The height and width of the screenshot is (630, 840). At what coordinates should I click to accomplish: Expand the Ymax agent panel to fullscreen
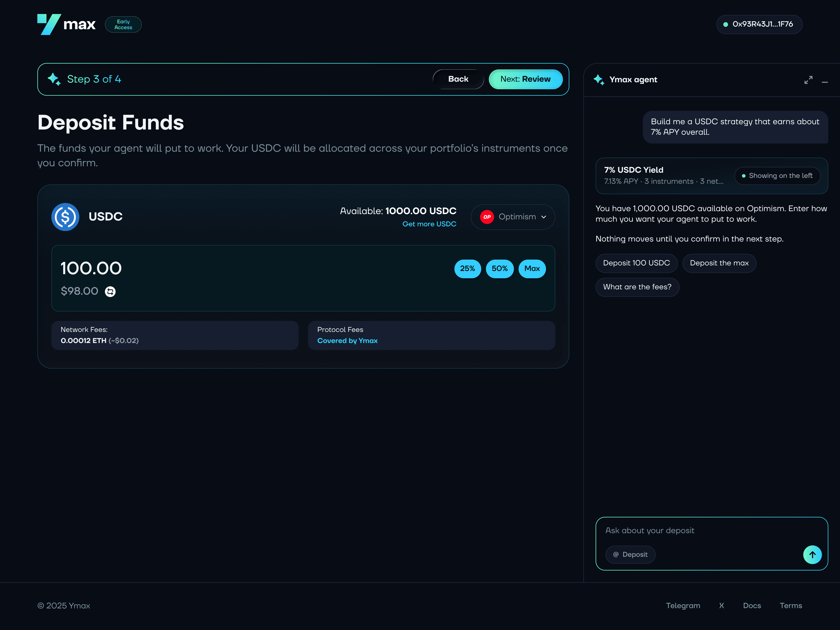[808, 80]
